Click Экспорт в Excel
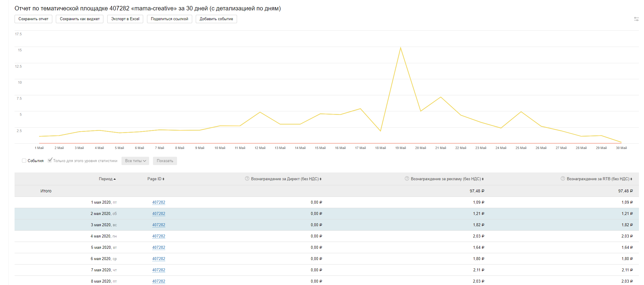644x285 pixels. pos(125,19)
